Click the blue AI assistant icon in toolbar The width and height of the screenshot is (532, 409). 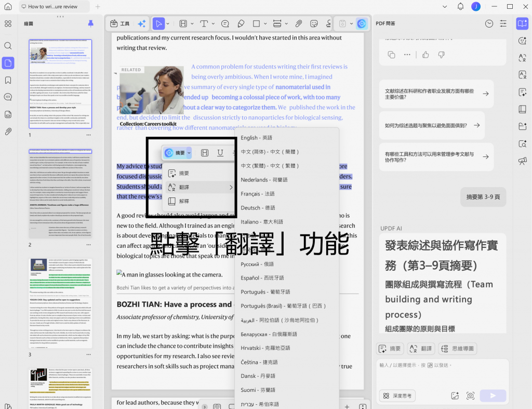[x=362, y=23]
